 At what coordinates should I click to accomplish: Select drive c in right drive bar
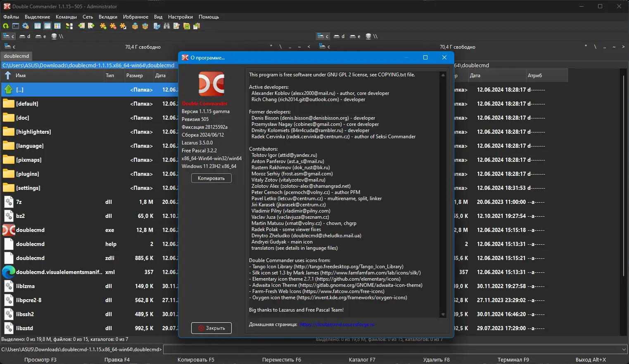pos(323,36)
